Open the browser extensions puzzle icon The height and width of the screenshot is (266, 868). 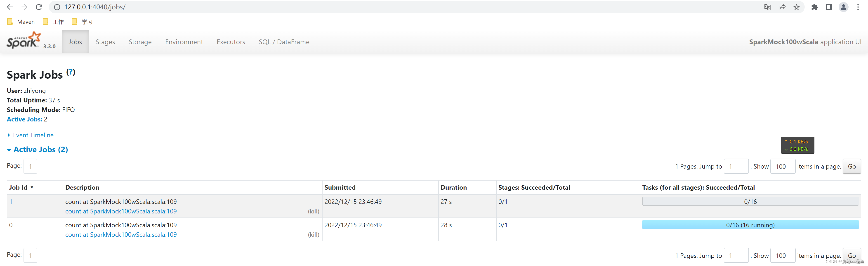tap(815, 7)
